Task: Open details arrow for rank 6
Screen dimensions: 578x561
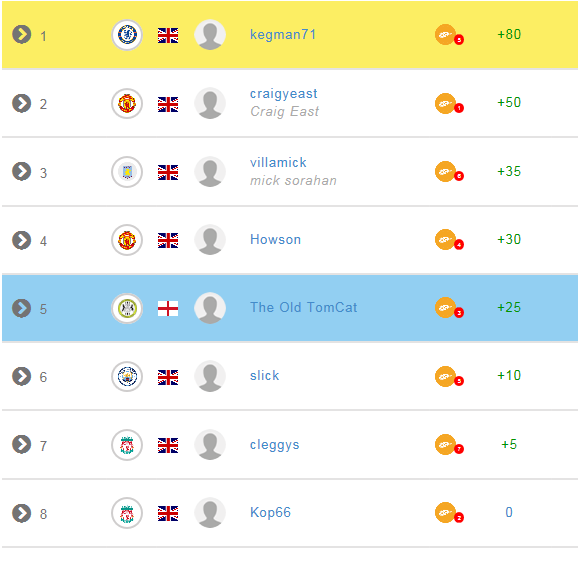Action: tap(22, 376)
